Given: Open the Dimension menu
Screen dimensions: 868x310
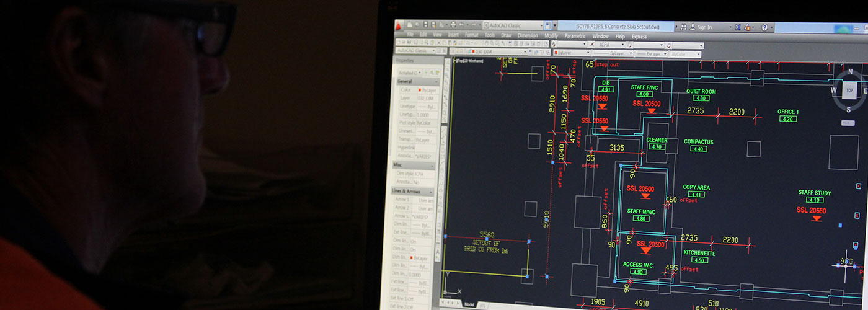Looking at the screenshot, I should (x=528, y=35).
